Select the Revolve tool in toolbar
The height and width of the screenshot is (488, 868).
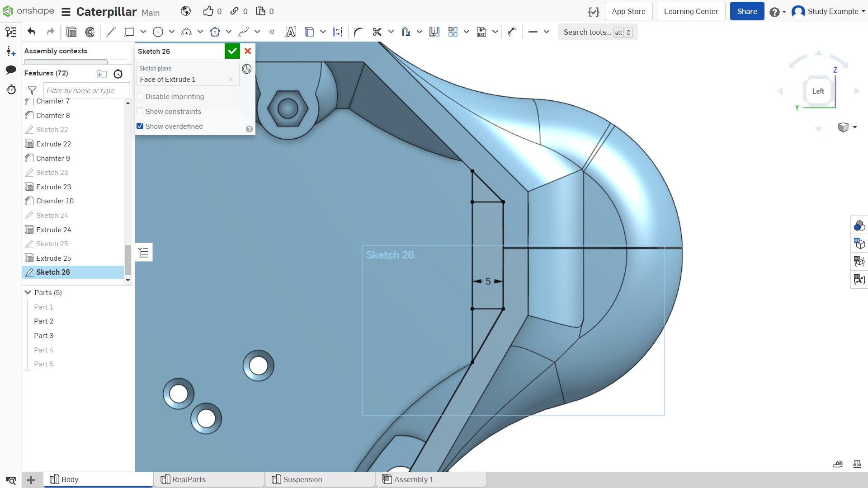point(90,32)
